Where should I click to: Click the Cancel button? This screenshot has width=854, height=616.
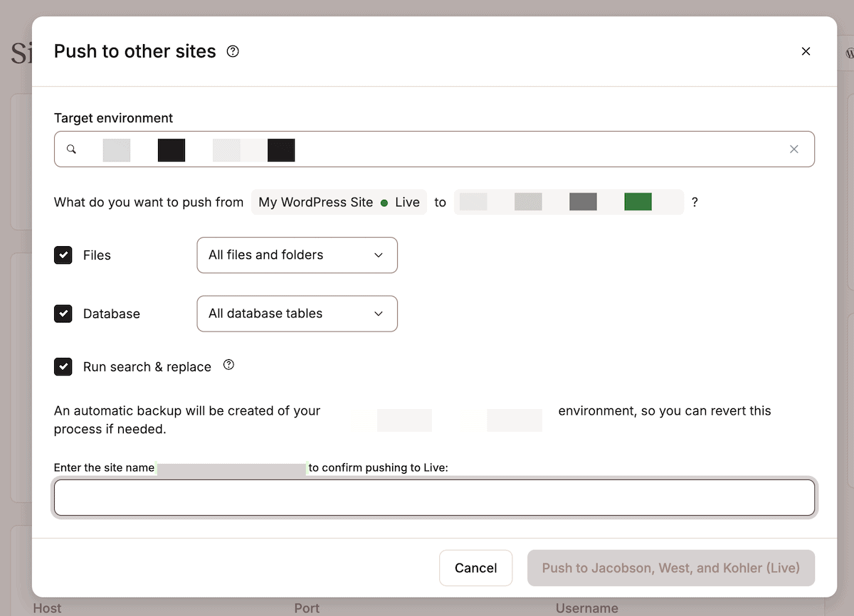(475, 568)
